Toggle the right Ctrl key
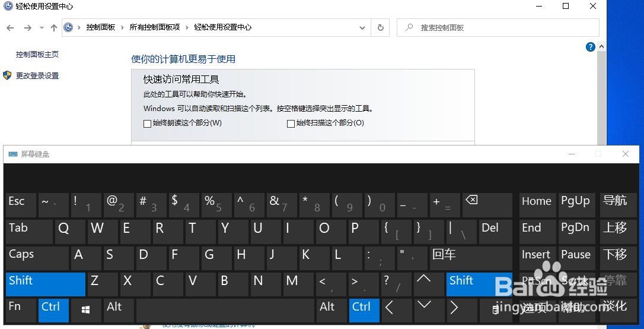 (x=364, y=310)
